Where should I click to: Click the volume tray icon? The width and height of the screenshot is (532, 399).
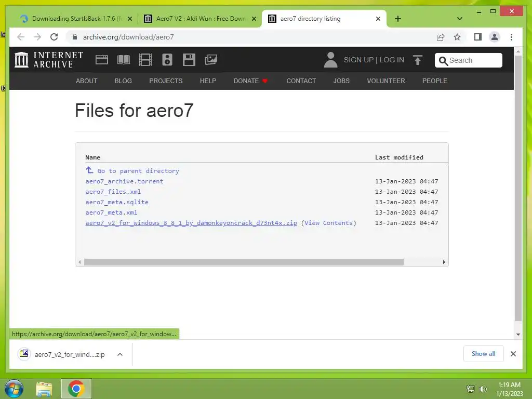(x=483, y=389)
